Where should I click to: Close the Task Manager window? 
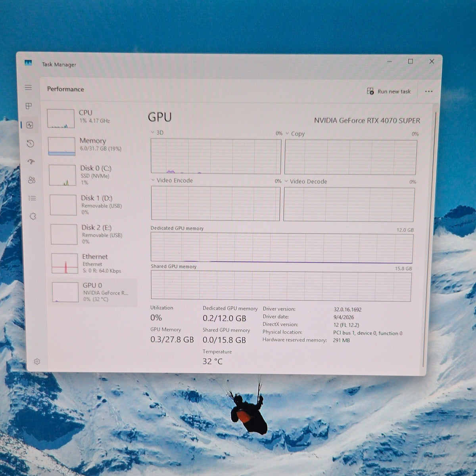pos(432,61)
